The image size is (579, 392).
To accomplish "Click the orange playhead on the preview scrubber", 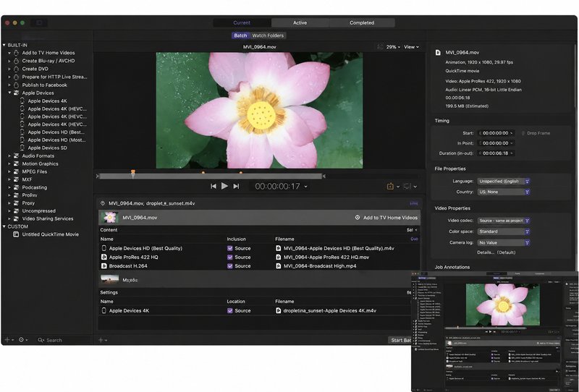I will pos(133,174).
